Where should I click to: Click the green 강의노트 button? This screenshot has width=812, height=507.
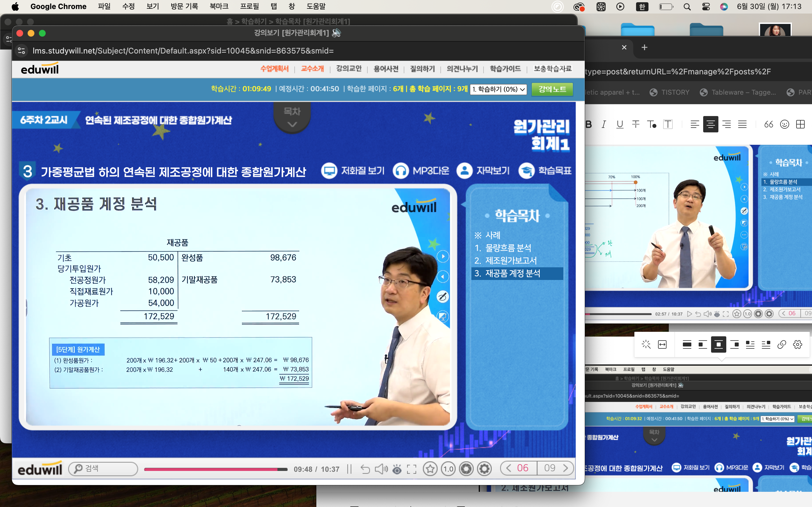[552, 89]
